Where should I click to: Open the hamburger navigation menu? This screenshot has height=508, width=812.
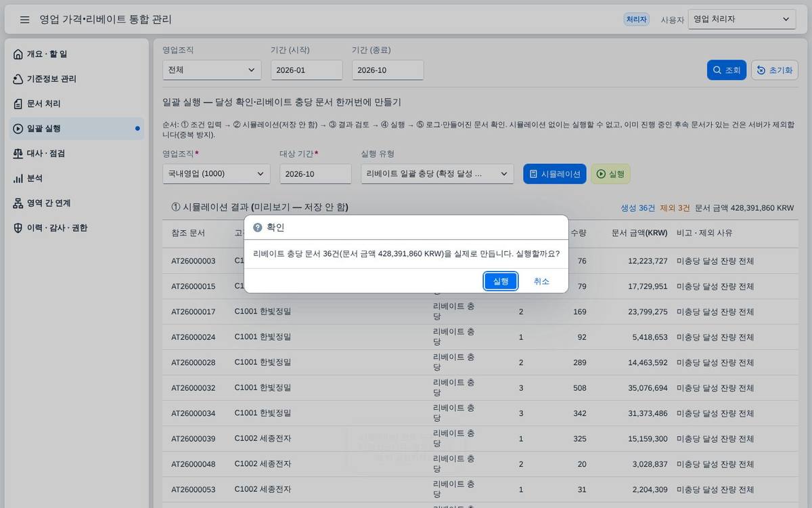[x=24, y=20]
